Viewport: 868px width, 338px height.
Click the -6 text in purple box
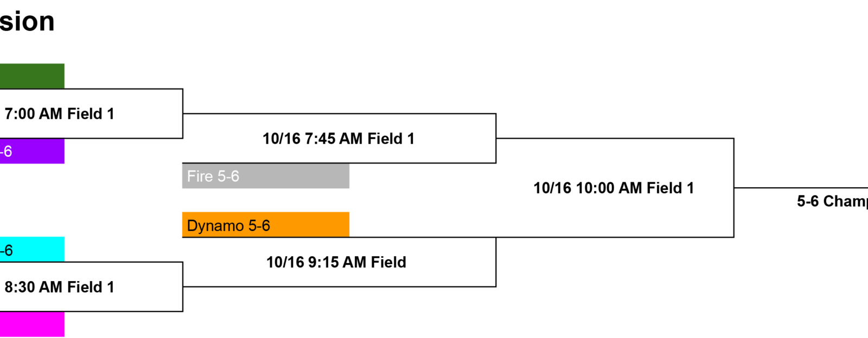click(6, 151)
